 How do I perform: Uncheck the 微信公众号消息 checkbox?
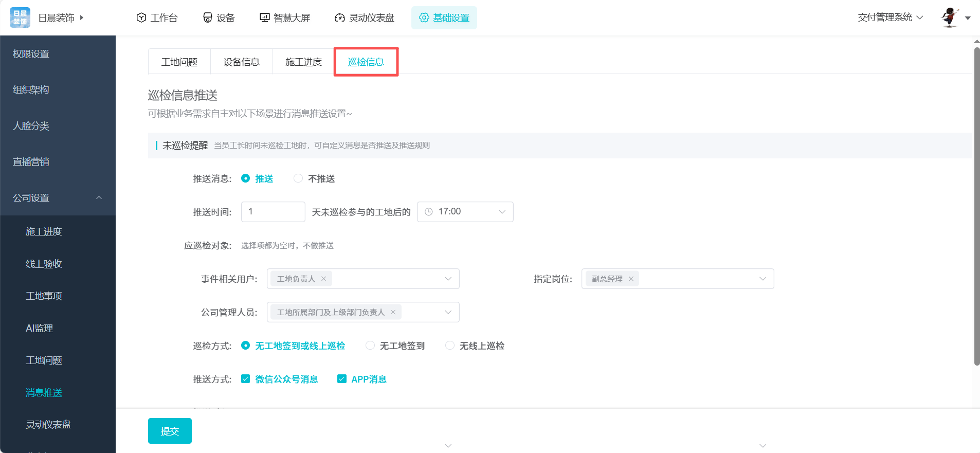(246, 379)
